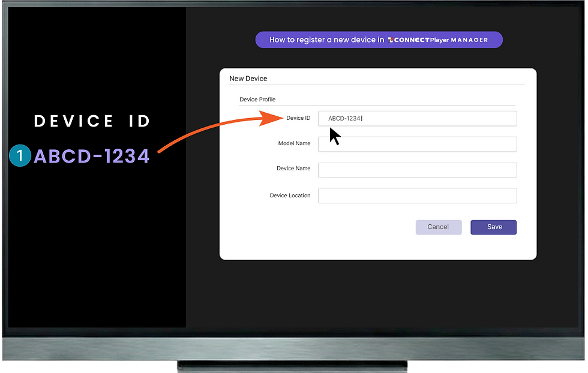The image size is (588, 373).
Task: Cancel the New Device dialog
Action: [439, 227]
